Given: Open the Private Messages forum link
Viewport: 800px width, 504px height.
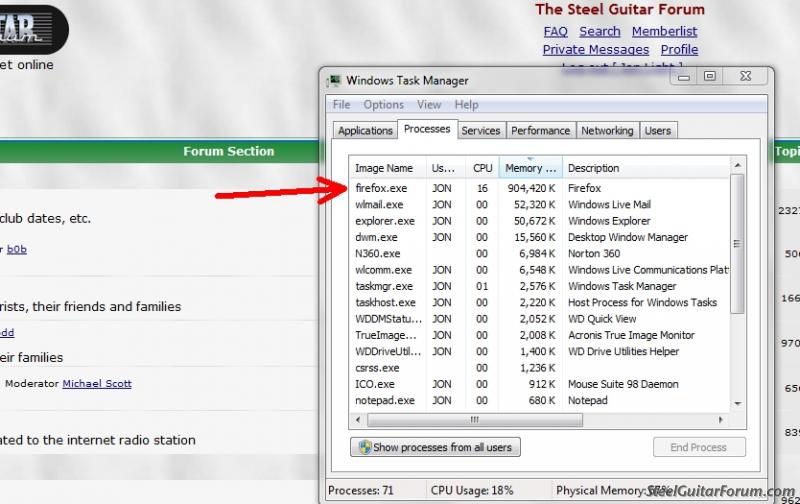Looking at the screenshot, I should [595, 50].
